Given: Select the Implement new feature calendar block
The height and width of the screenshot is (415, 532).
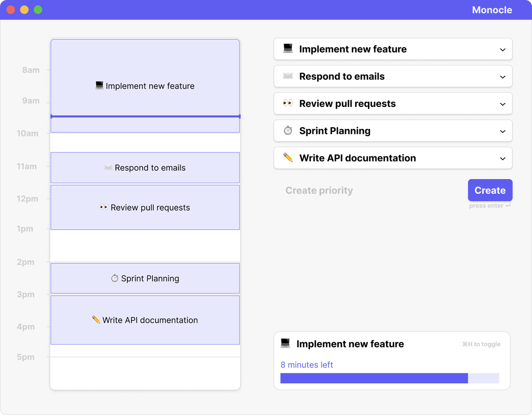Looking at the screenshot, I should [145, 86].
